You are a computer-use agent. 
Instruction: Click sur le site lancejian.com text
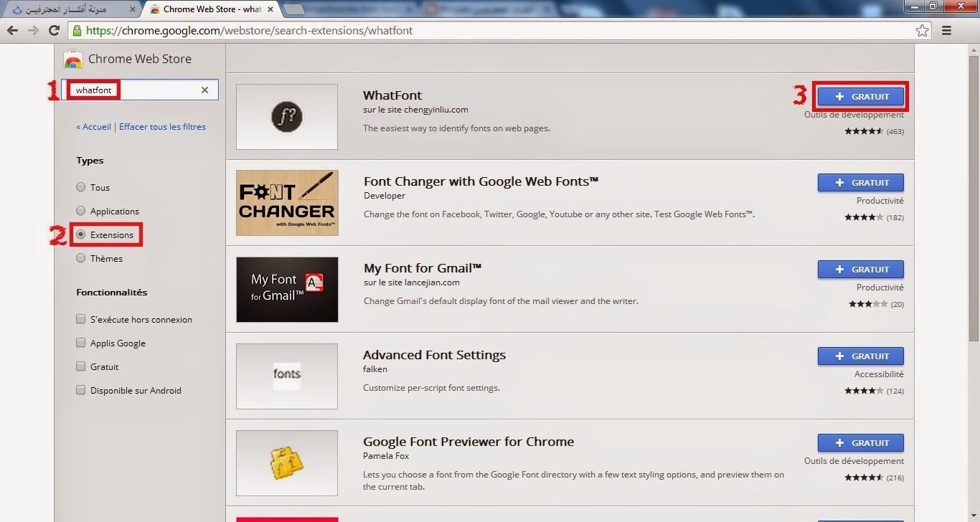coord(412,283)
